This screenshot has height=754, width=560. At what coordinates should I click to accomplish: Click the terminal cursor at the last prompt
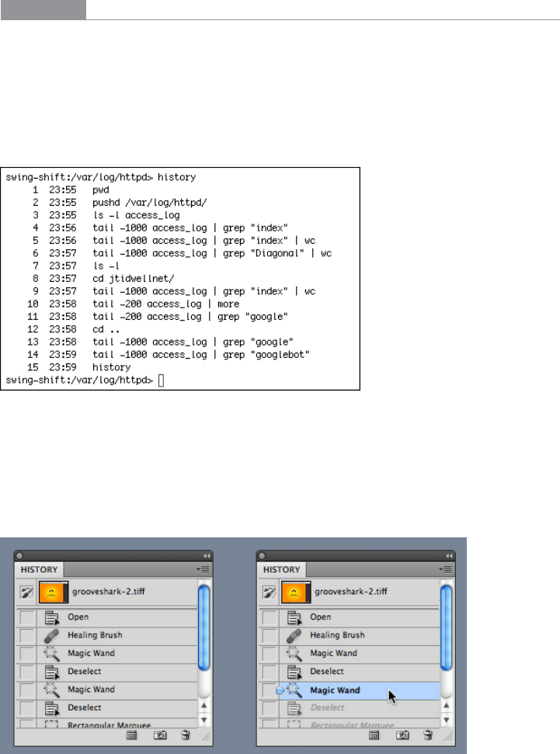[162, 380]
